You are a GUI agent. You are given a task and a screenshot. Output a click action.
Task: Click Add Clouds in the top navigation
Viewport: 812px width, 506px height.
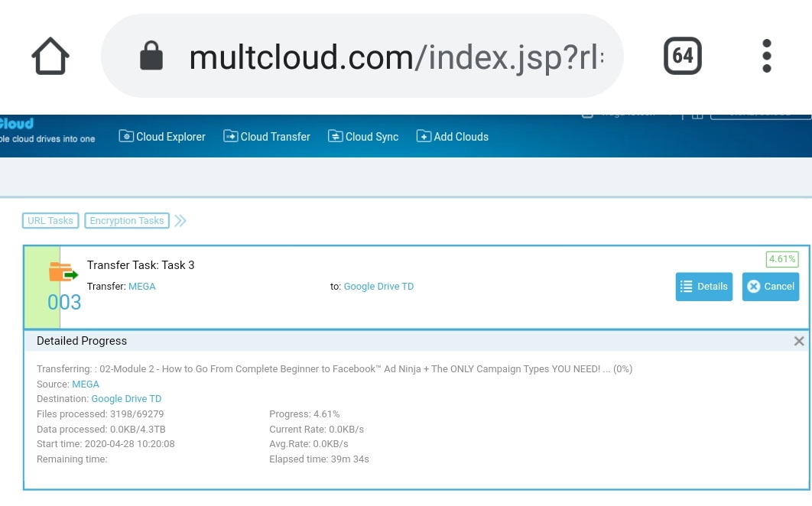click(x=452, y=137)
